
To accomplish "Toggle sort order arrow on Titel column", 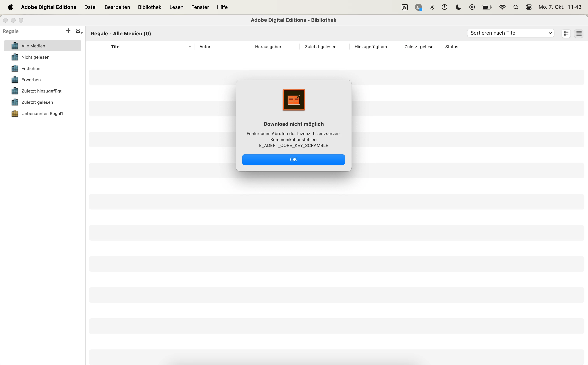I will coord(190,47).
